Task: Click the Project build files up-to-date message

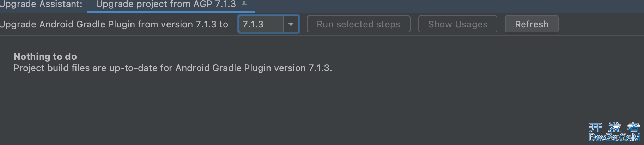Action: point(173,68)
